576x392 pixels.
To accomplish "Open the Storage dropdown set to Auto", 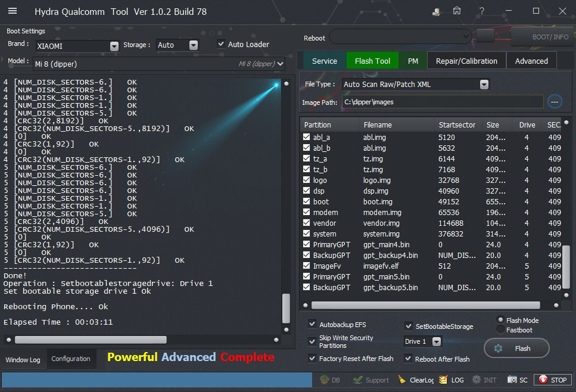I will [178, 45].
